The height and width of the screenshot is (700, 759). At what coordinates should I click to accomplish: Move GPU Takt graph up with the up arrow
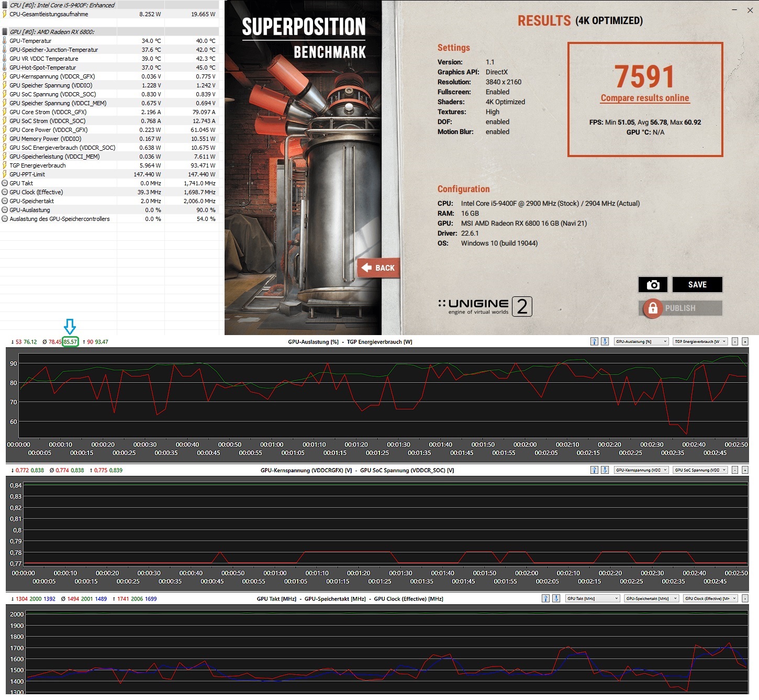[x=545, y=598]
